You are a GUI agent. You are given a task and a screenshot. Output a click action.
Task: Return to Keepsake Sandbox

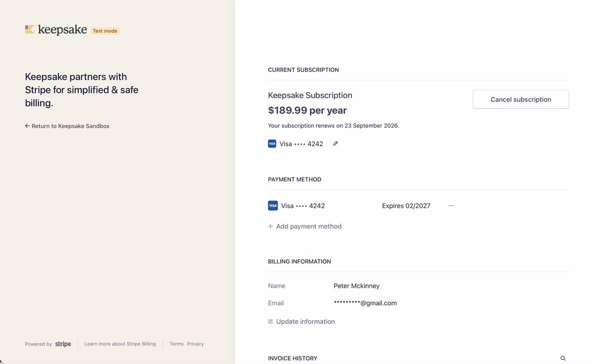coord(70,126)
